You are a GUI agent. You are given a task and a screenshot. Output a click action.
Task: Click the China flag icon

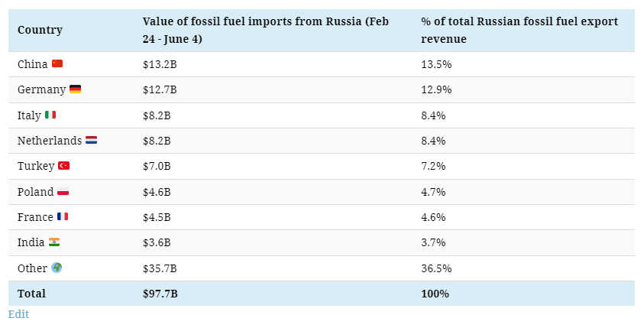(57, 64)
